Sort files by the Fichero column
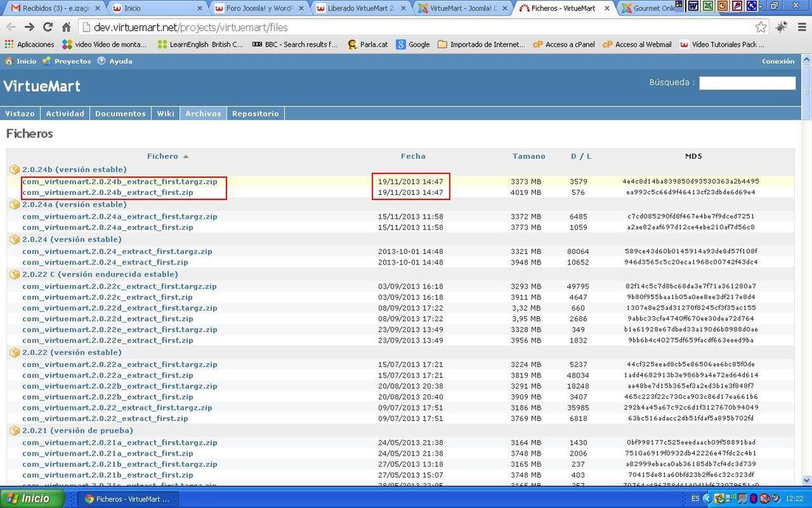Viewport: 812px width, 508px height. click(162, 156)
